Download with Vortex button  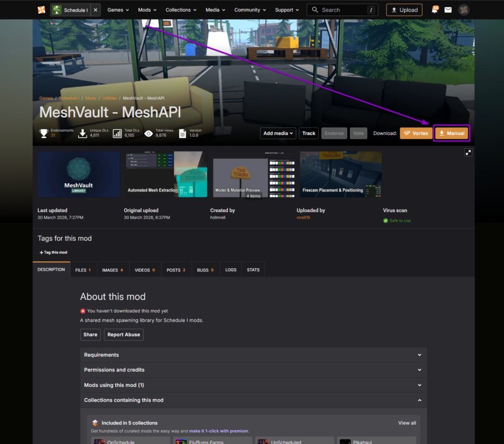(x=416, y=133)
